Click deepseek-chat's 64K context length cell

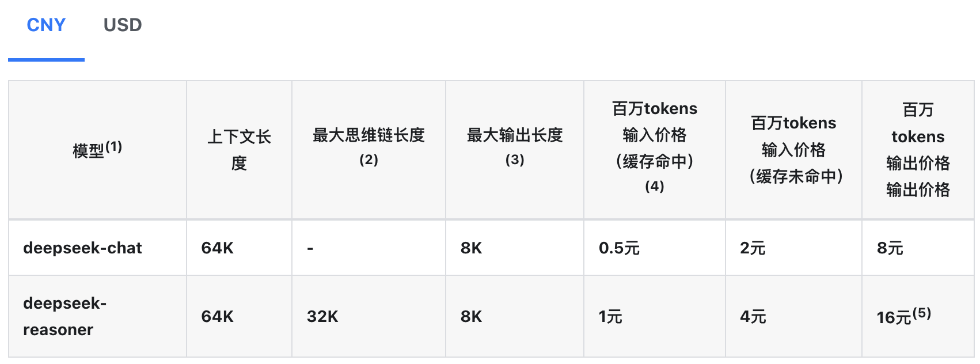tap(217, 248)
